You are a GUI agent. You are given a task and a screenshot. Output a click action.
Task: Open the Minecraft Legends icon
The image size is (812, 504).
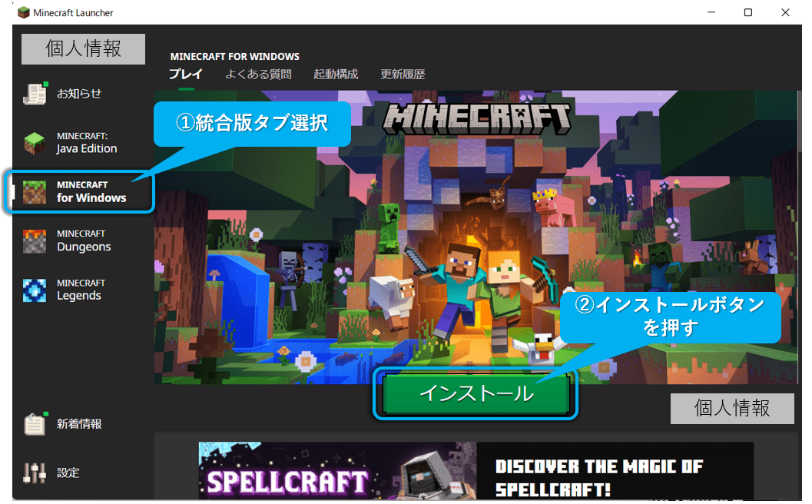pyautogui.click(x=35, y=290)
